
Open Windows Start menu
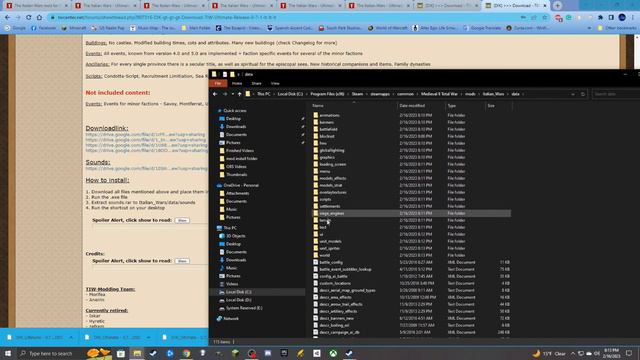(x=8, y=353)
